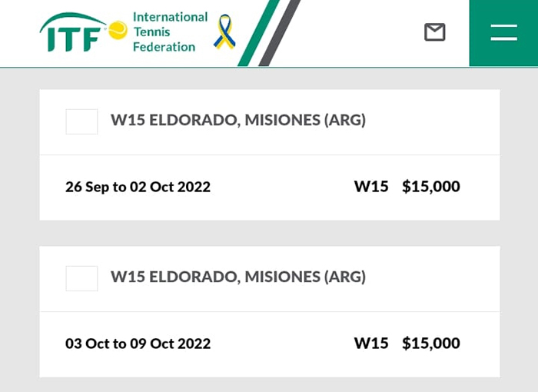Select the 03 Oct to 09 Oct 2022 dates
Screen dimensions: 538x392
(138, 344)
